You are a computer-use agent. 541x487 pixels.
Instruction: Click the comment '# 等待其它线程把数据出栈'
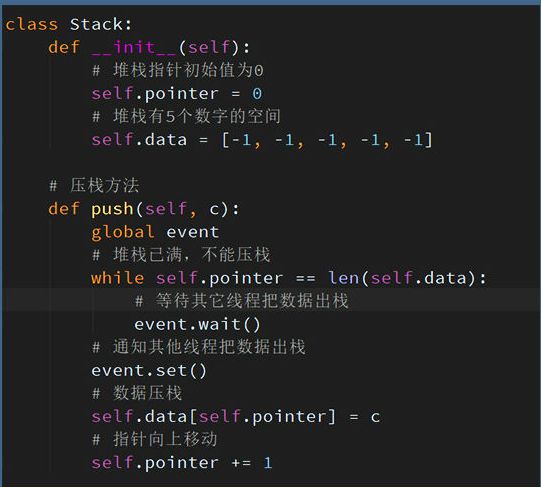coord(242,301)
